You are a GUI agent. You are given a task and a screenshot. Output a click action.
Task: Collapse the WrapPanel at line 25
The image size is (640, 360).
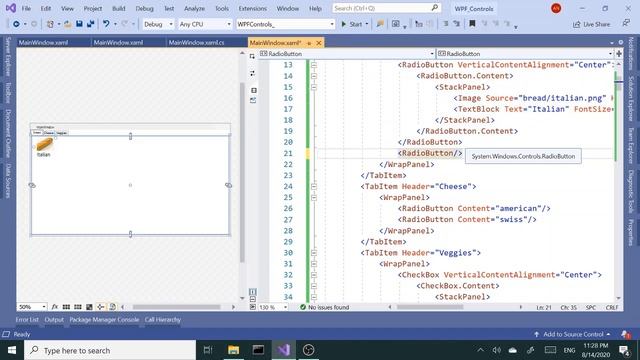tap(313, 198)
